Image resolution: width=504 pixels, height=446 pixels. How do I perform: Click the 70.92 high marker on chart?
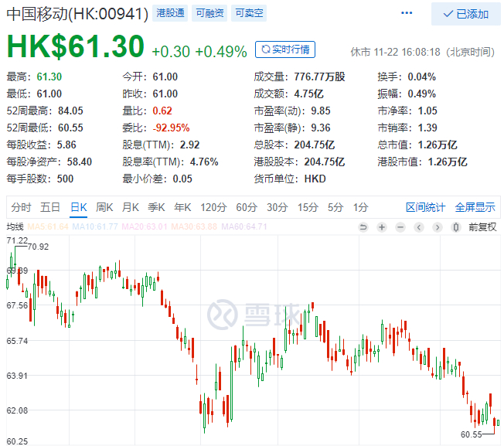tap(38, 247)
